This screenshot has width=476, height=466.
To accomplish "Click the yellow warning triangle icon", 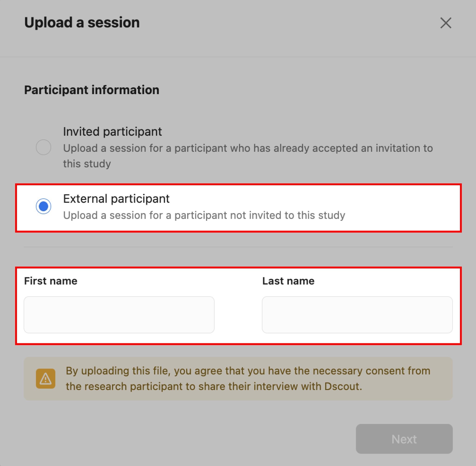I will pos(46,378).
